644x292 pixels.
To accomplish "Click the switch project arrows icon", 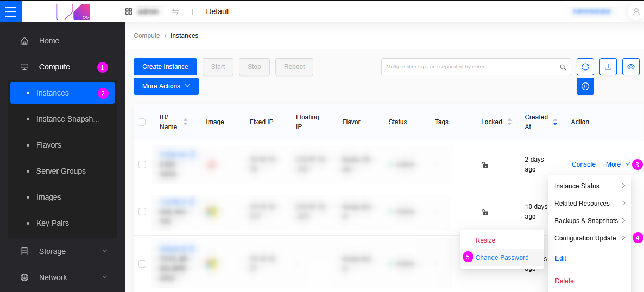I will pos(175,11).
